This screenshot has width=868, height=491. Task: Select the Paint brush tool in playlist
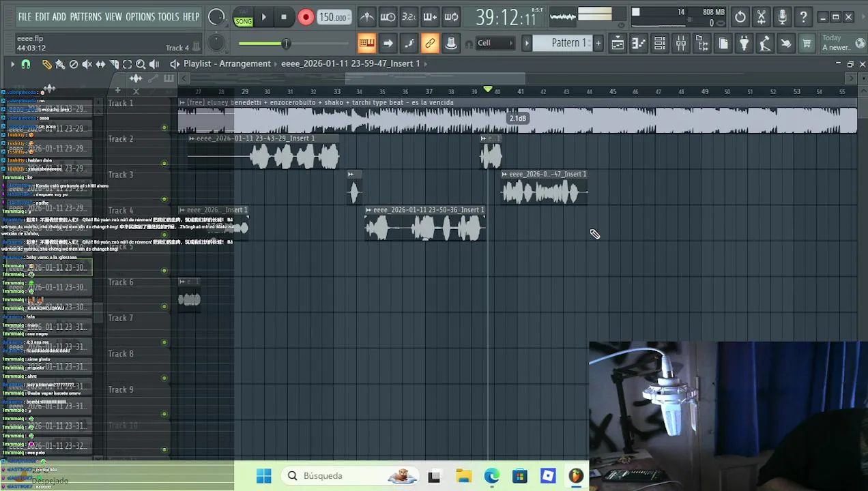60,64
